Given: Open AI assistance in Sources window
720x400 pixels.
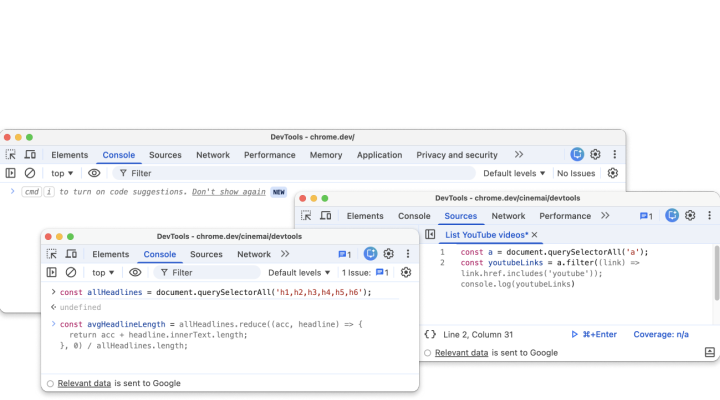Looking at the screenshot, I should click(672, 215).
